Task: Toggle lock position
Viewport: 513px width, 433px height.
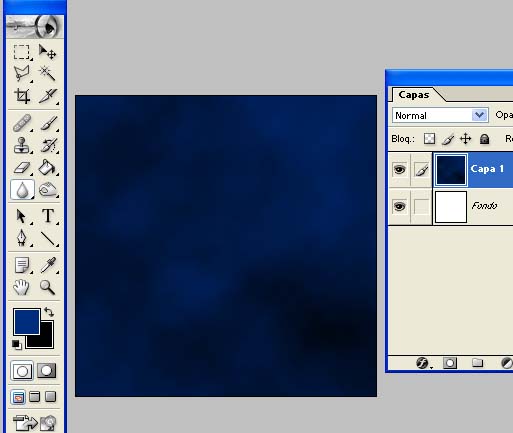Action: (466, 139)
